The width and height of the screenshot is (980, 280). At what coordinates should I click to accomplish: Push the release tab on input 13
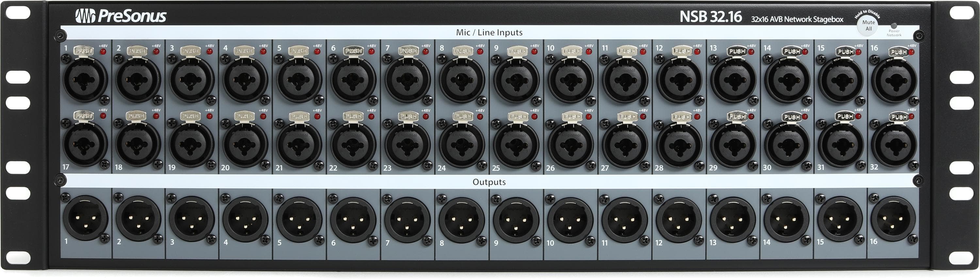pyautogui.click(x=737, y=51)
